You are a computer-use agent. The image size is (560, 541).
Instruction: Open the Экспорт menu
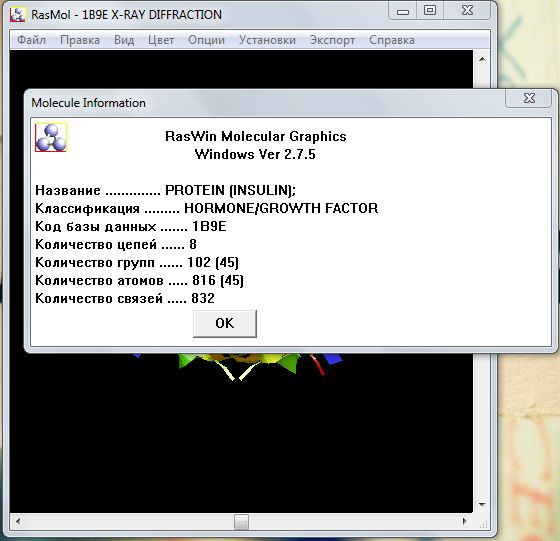[332, 40]
